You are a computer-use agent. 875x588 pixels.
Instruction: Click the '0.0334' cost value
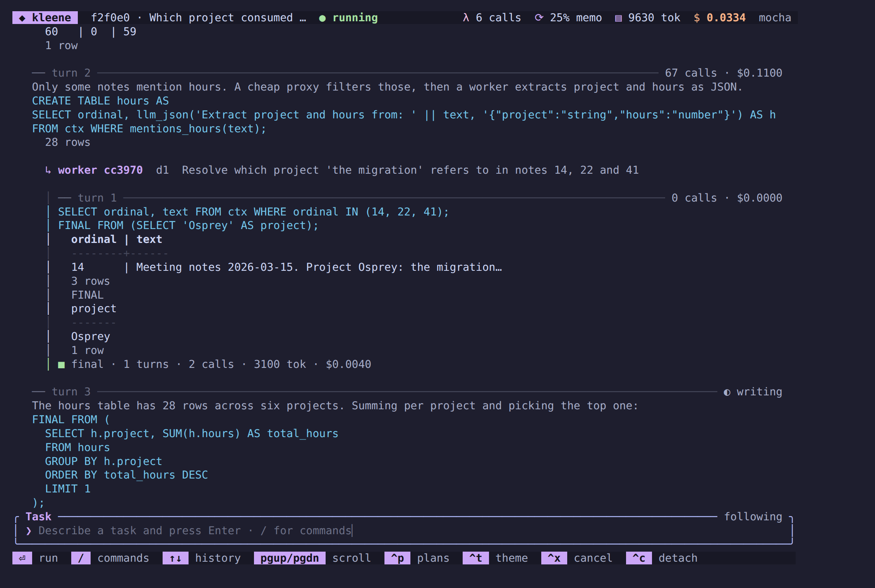click(726, 18)
